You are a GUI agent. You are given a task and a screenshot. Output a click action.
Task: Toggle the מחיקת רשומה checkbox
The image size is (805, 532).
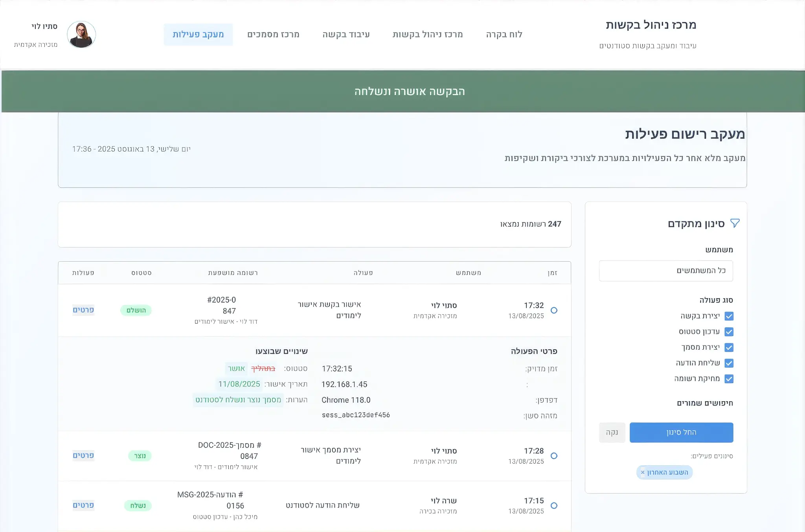coord(729,379)
